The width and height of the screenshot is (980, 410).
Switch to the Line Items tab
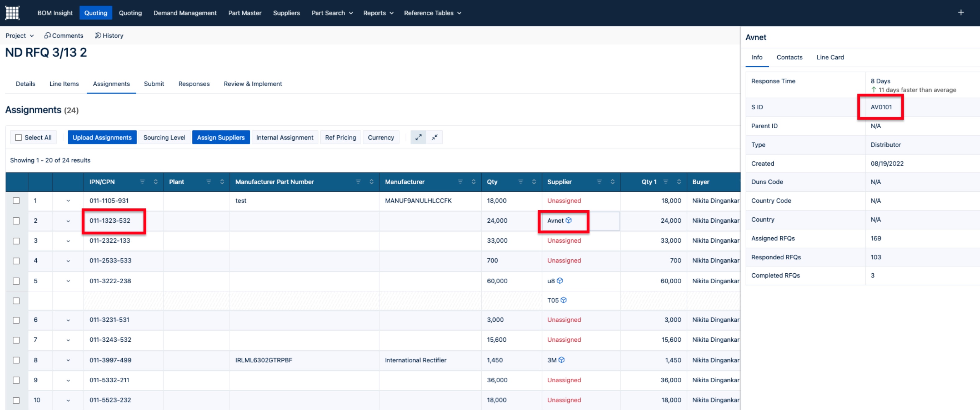pyautogui.click(x=64, y=84)
